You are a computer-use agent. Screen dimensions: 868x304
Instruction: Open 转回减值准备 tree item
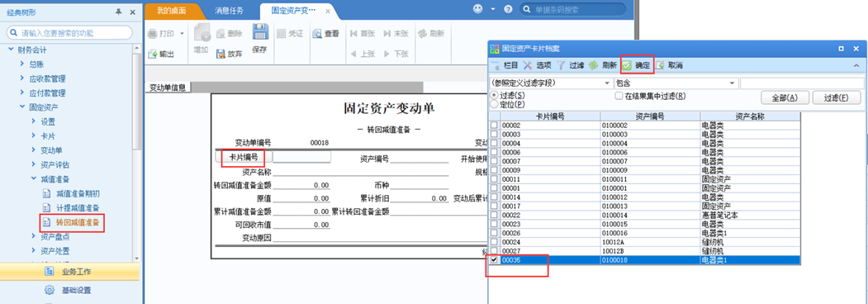pos(78,222)
